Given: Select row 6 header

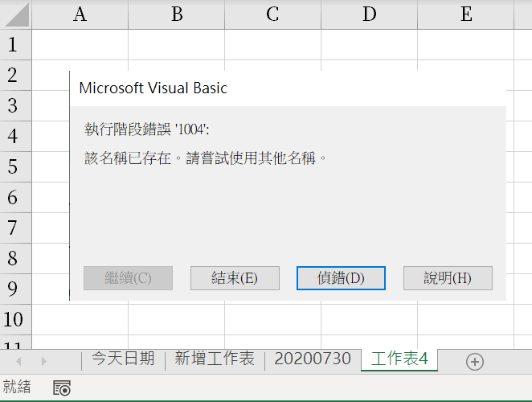Looking at the screenshot, I should click(x=15, y=198).
